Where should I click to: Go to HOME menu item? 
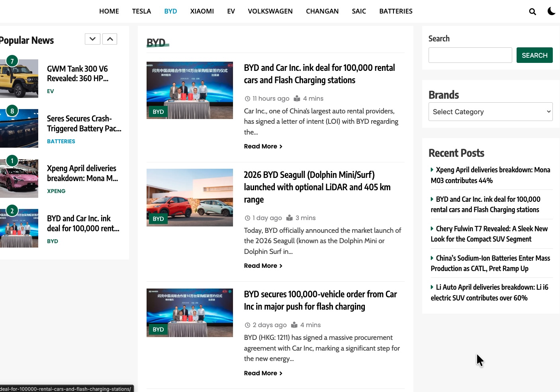(x=109, y=11)
